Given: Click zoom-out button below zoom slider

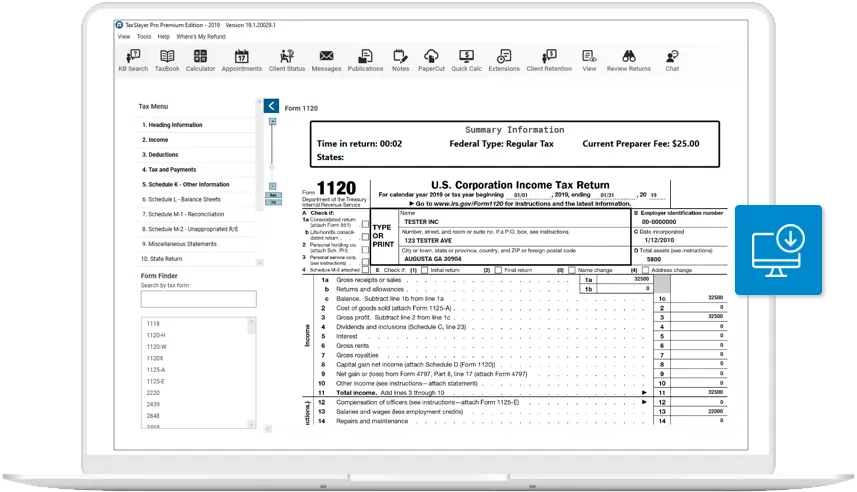Looking at the screenshot, I should coord(272,186).
